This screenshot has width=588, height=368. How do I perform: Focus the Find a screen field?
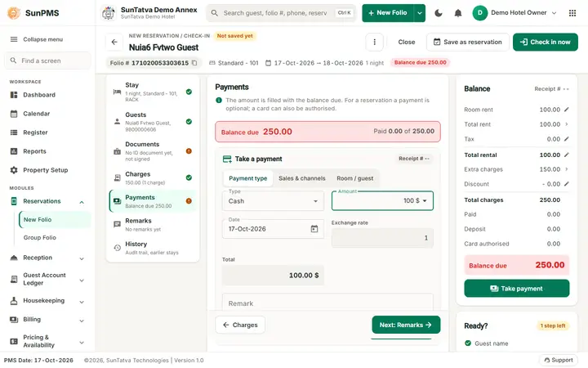tap(47, 61)
